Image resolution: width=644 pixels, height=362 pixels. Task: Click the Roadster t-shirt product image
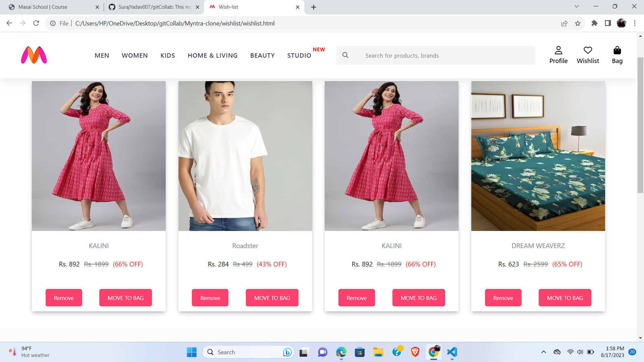pos(245,156)
